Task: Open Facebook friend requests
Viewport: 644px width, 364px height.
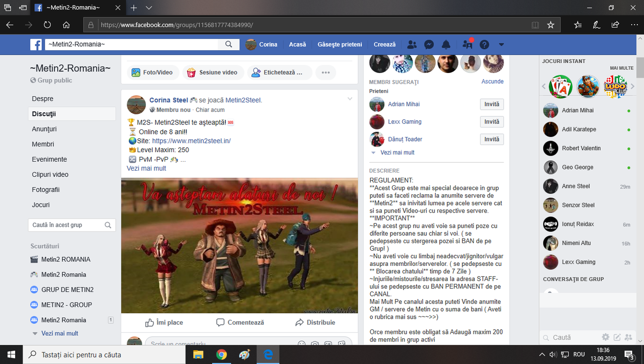Action: pos(412,44)
